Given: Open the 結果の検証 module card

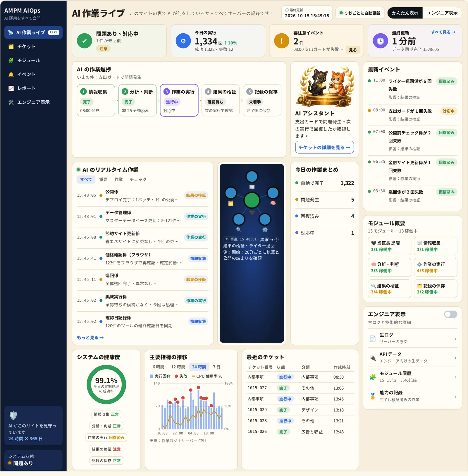Looking at the screenshot, I should tap(389, 289).
